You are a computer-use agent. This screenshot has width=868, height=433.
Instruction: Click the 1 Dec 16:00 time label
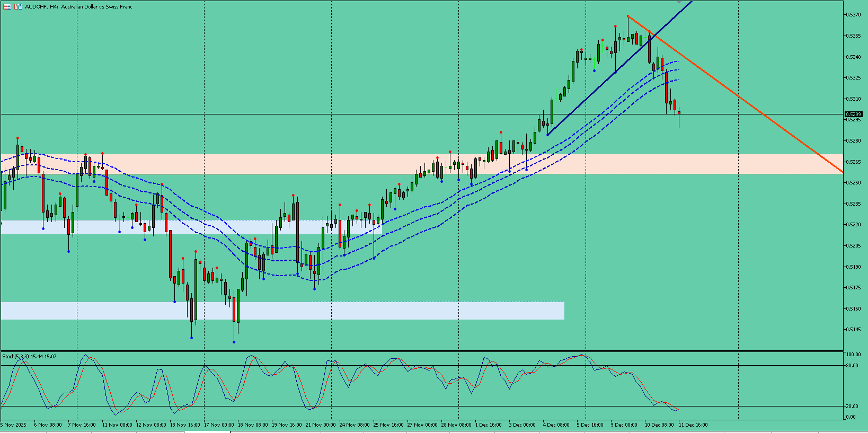[x=489, y=425]
